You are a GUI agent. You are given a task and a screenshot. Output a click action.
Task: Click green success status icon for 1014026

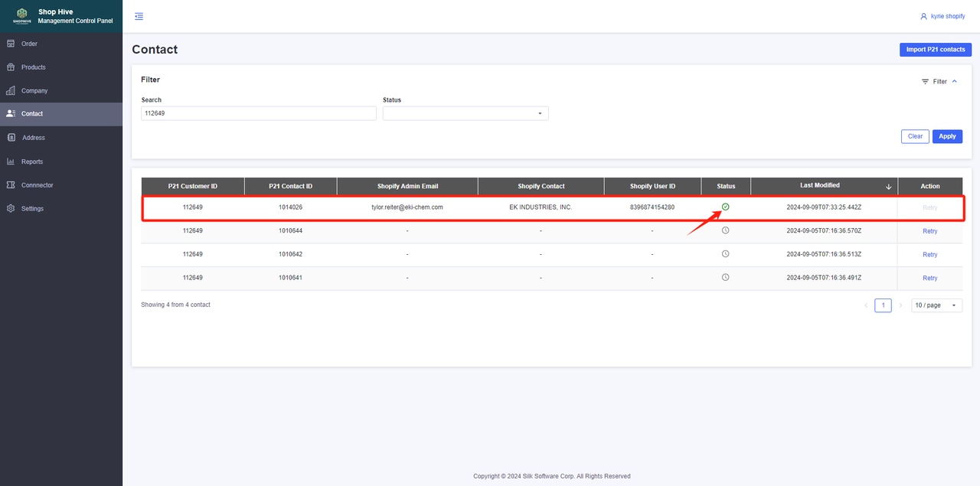(x=726, y=207)
